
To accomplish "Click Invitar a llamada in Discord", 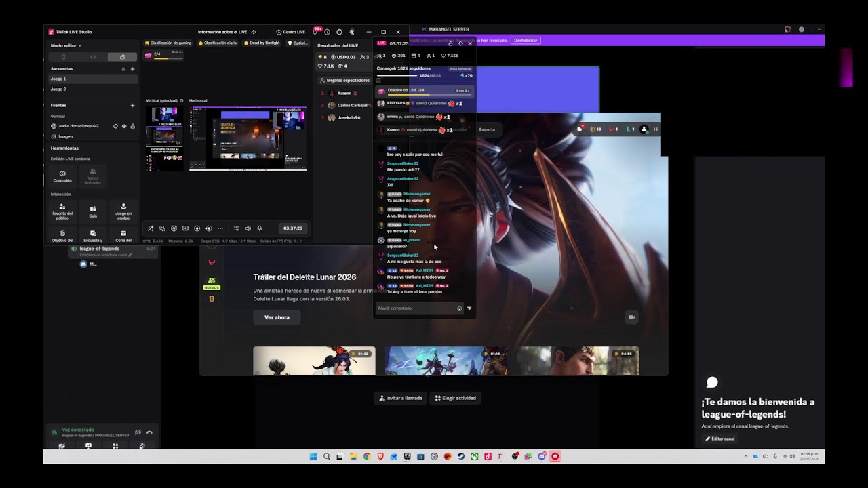I will (x=401, y=398).
